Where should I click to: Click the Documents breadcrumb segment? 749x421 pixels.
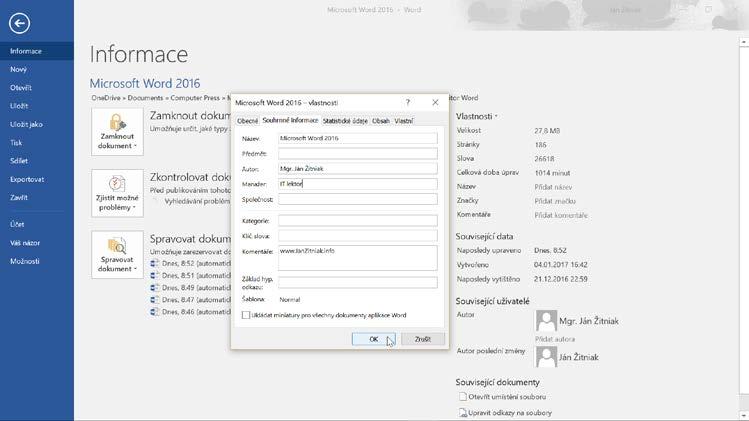click(x=145, y=97)
